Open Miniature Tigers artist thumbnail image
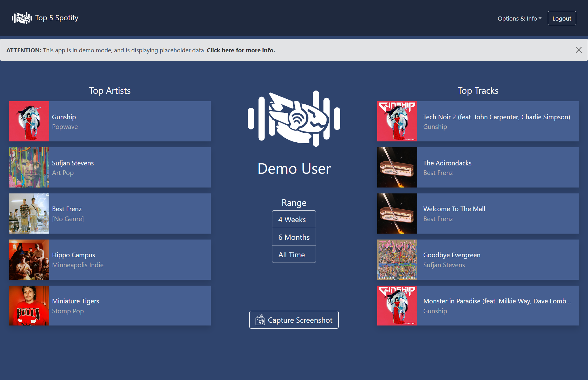Image resolution: width=588 pixels, height=380 pixels. pyautogui.click(x=29, y=306)
